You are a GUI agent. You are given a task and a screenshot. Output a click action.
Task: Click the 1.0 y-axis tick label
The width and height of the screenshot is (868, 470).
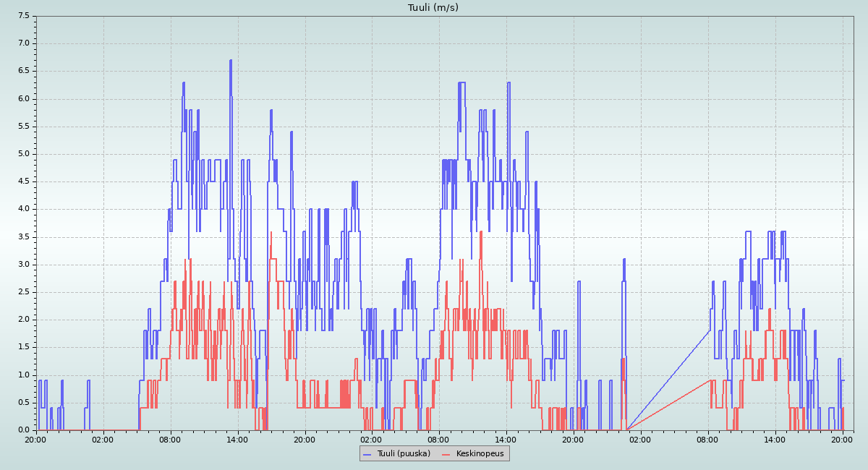pyautogui.click(x=25, y=375)
